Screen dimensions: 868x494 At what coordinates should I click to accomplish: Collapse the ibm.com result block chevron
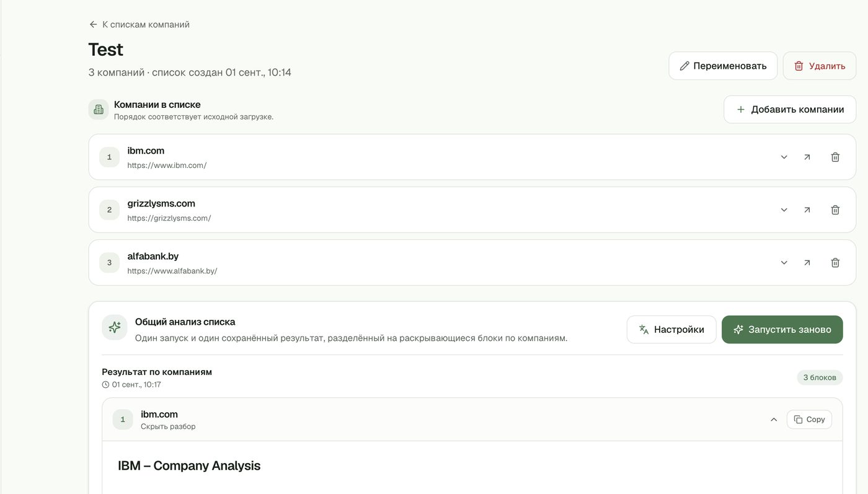pyautogui.click(x=774, y=420)
